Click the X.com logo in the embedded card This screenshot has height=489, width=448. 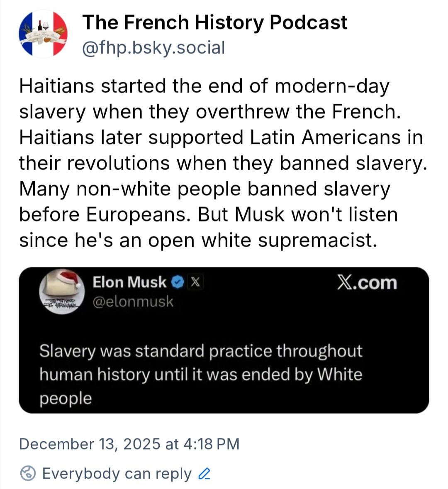[x=367, y=282]
